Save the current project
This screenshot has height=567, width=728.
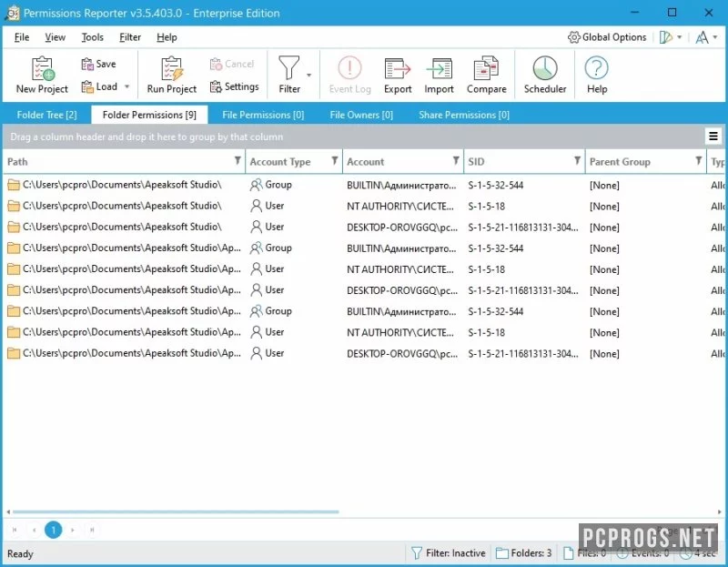click(x=98, y=64)
